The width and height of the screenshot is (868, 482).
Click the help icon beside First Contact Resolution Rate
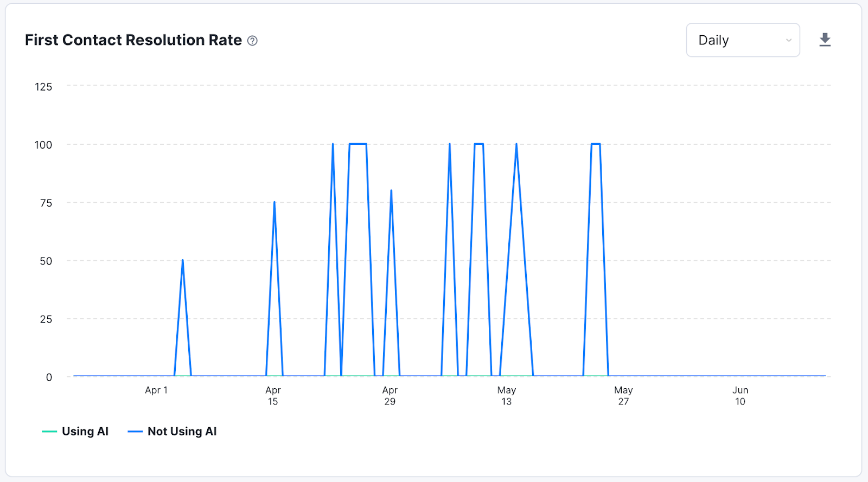tap(252, 41)
